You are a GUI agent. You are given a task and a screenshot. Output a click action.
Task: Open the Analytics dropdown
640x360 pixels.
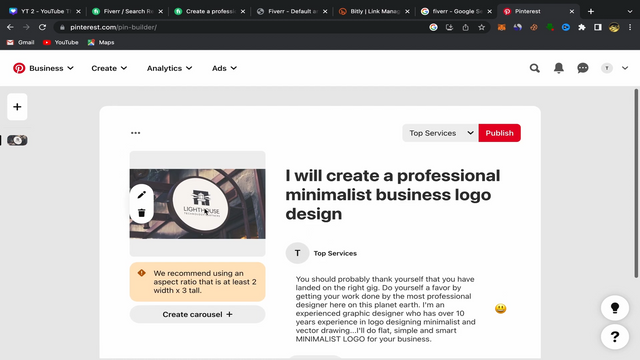169,68
